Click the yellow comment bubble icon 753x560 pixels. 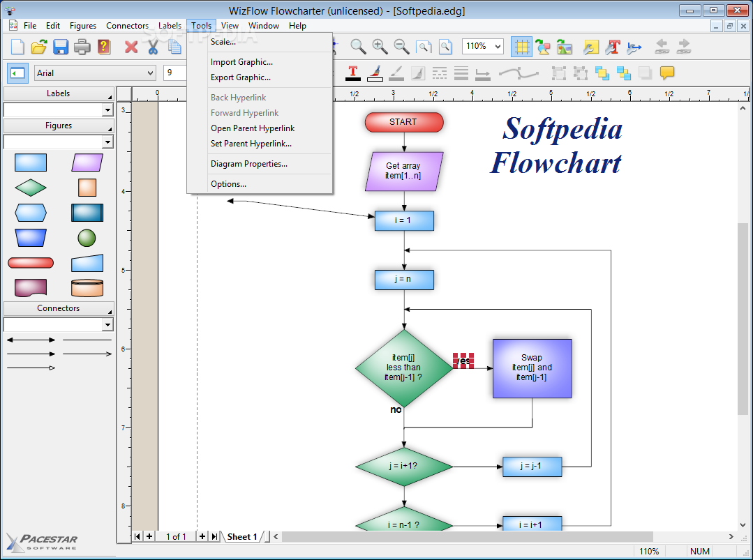point(667,73)
